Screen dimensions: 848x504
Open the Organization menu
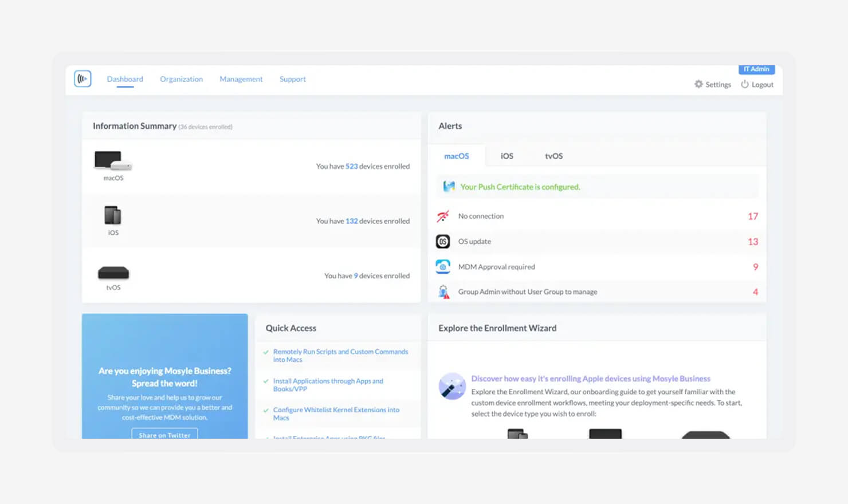(x=181, y=79)
